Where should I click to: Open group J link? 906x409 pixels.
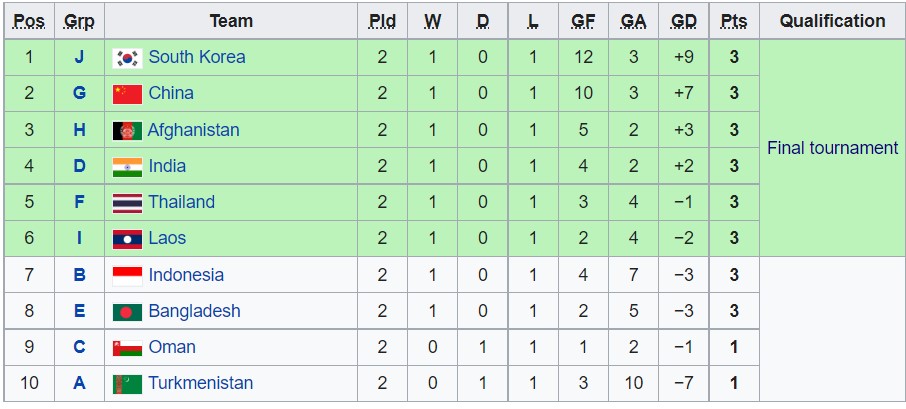[x=79, y=57]
